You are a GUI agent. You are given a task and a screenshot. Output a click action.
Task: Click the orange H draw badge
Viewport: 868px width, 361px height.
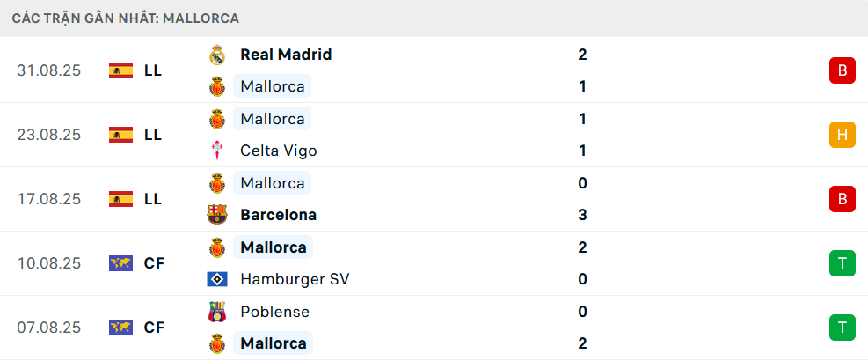(x=842, y=135)
